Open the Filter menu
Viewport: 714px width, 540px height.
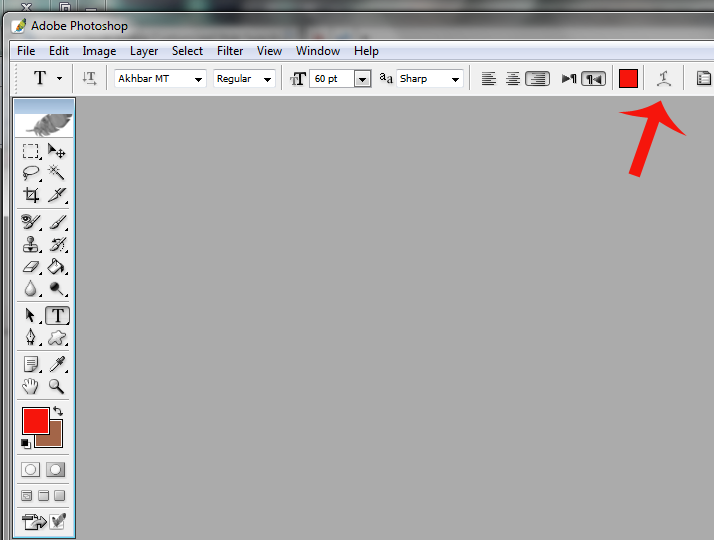tap(230, 51)
